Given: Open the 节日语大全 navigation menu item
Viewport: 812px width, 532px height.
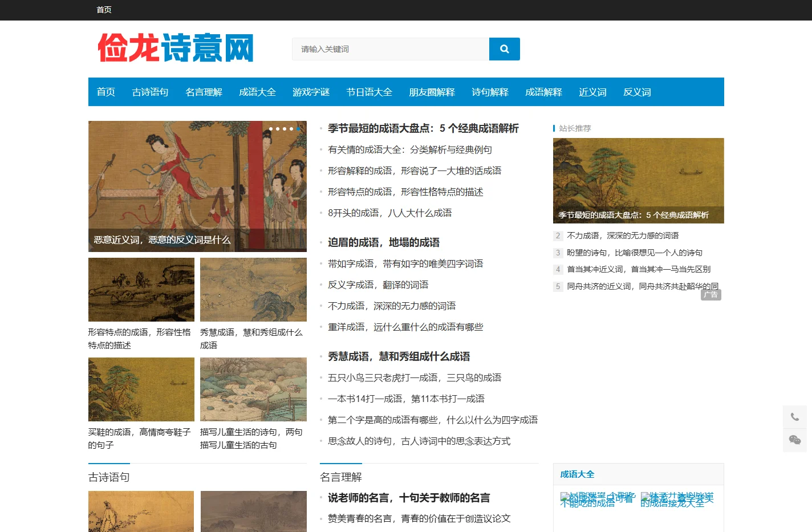Looking at the screenshot, I should tap(369, 92).
